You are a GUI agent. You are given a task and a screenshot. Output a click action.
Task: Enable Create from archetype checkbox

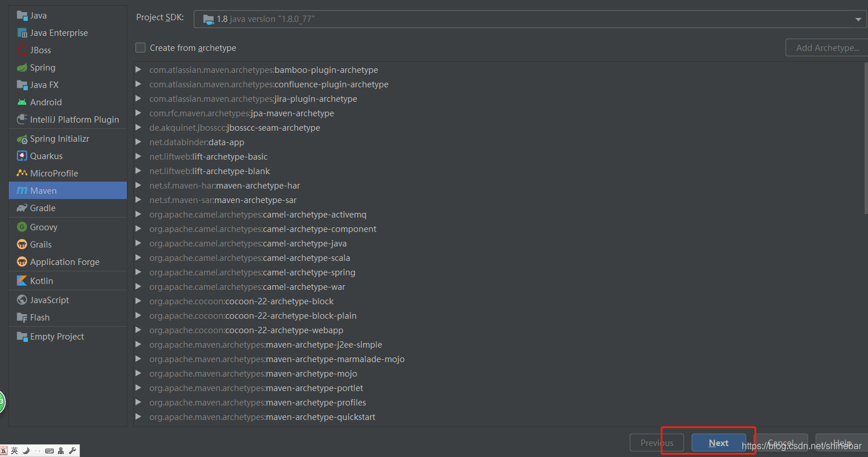click(x=140, y=47)
